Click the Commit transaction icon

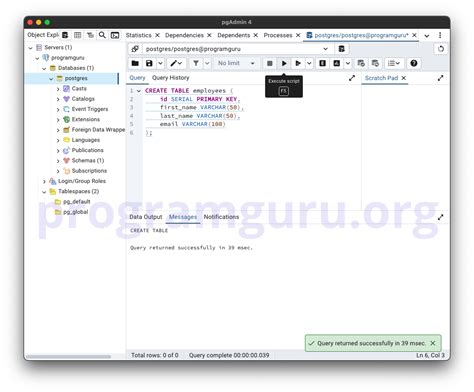361,63
